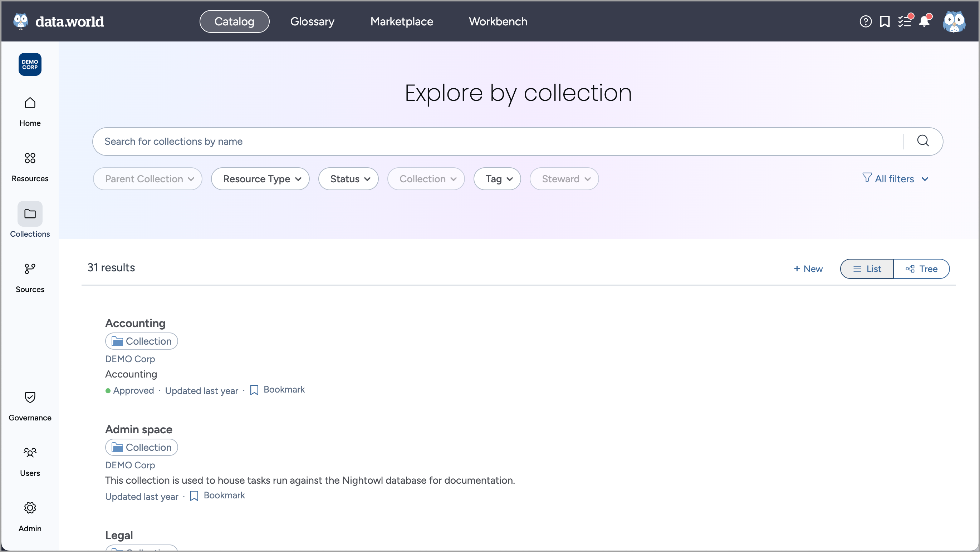This screenshot has width=980, height=552.
Task: Switch to the Glossary tab
Action: point(312,22)
